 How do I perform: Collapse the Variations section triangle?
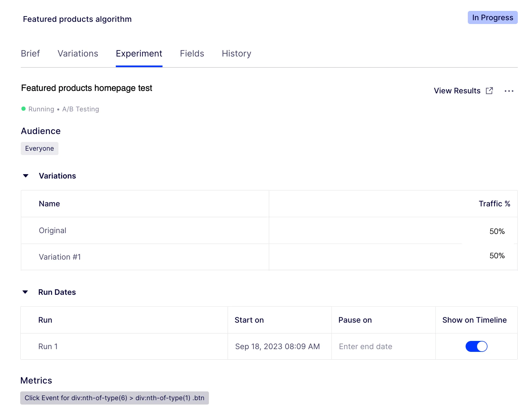pyautogui.click(x=26, y=176)
